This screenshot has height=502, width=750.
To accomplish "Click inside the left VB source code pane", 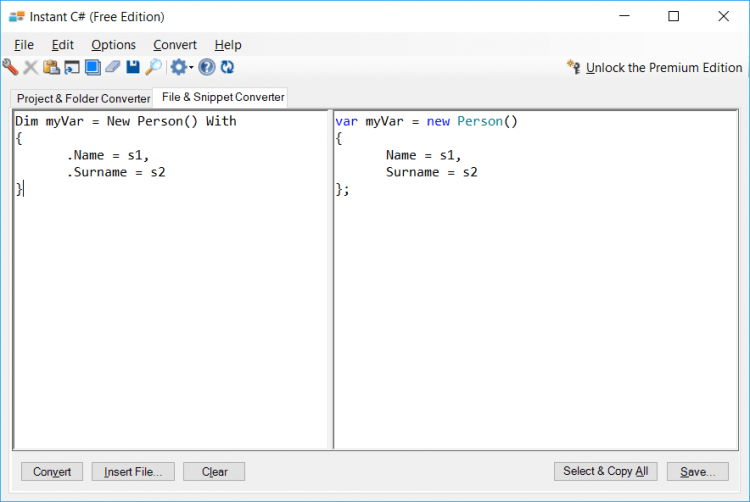I will coord(170,300).
